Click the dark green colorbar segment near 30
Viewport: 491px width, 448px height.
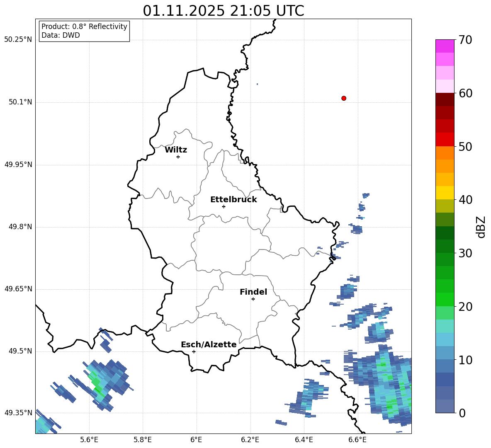pos(445,246)
